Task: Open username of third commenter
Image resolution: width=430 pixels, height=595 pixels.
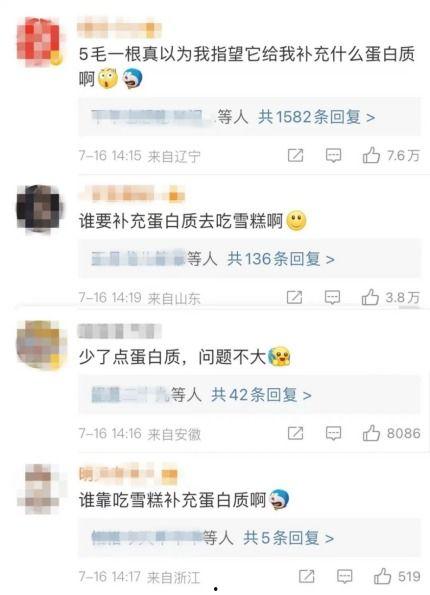Action: 120,331
